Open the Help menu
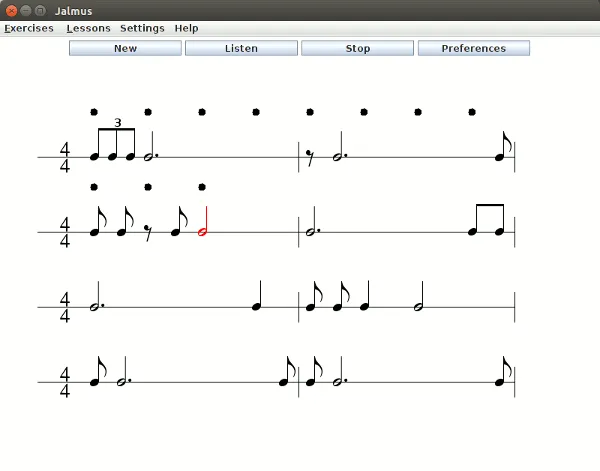 tap(186, 28)
